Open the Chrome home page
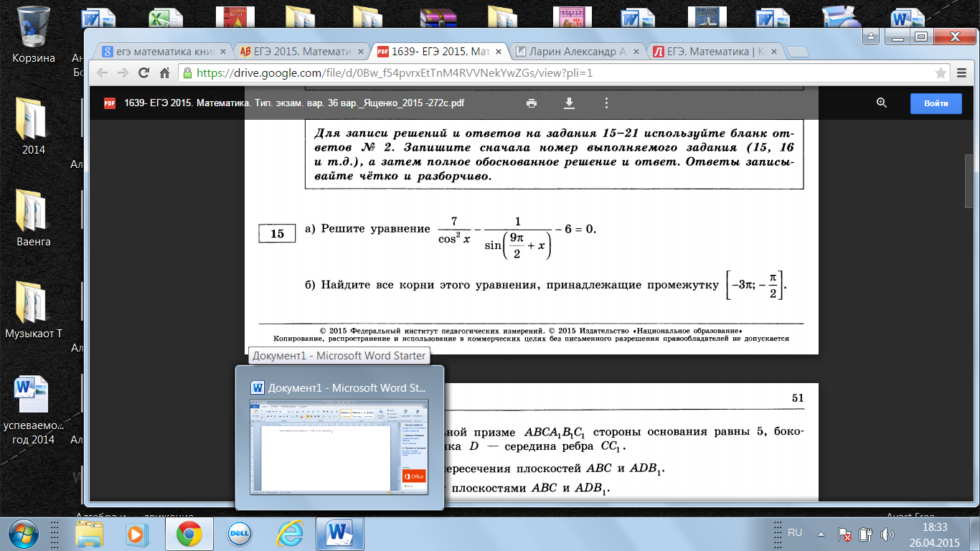The image size is (980, 551). [x=164, y=72]
